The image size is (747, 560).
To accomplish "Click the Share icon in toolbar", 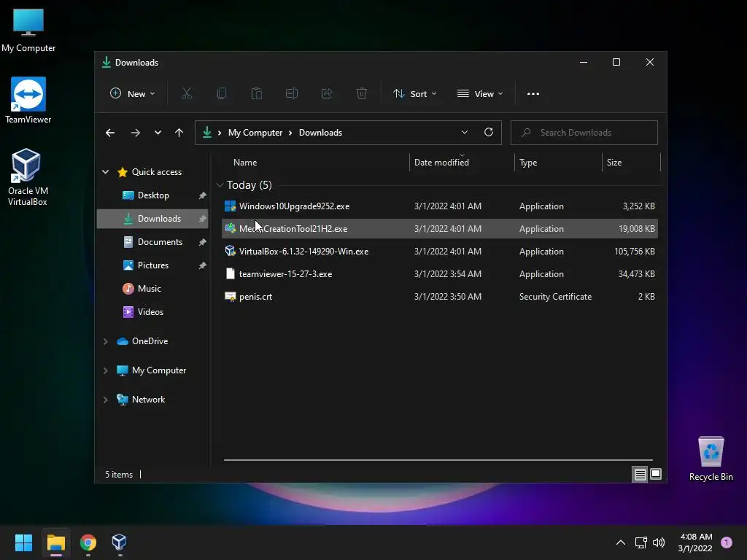I will (327, 94).
